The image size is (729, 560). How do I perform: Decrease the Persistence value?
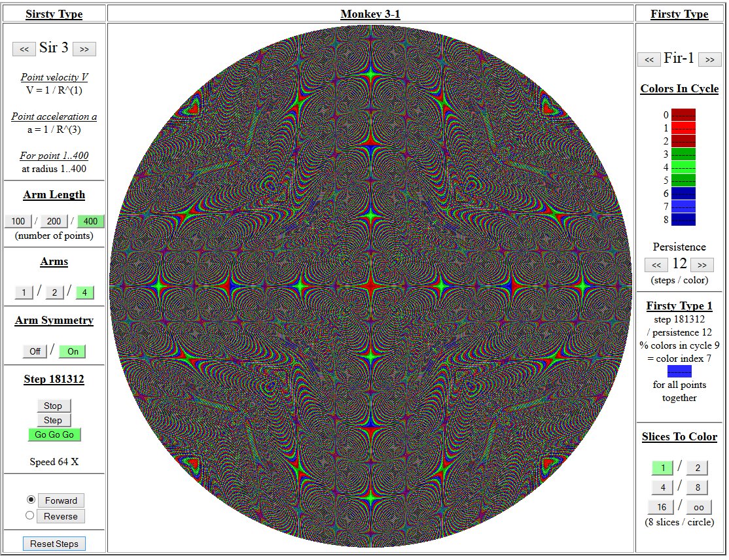(656, 265)
